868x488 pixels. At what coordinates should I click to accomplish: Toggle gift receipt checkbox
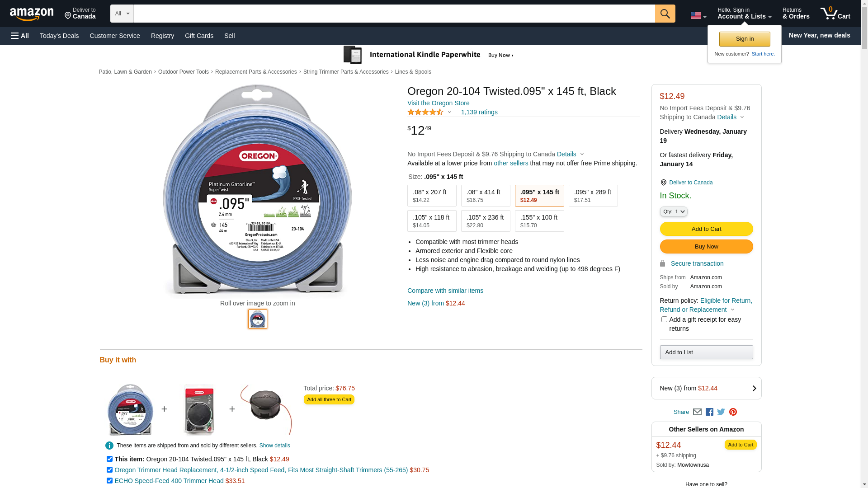[664, 319]
